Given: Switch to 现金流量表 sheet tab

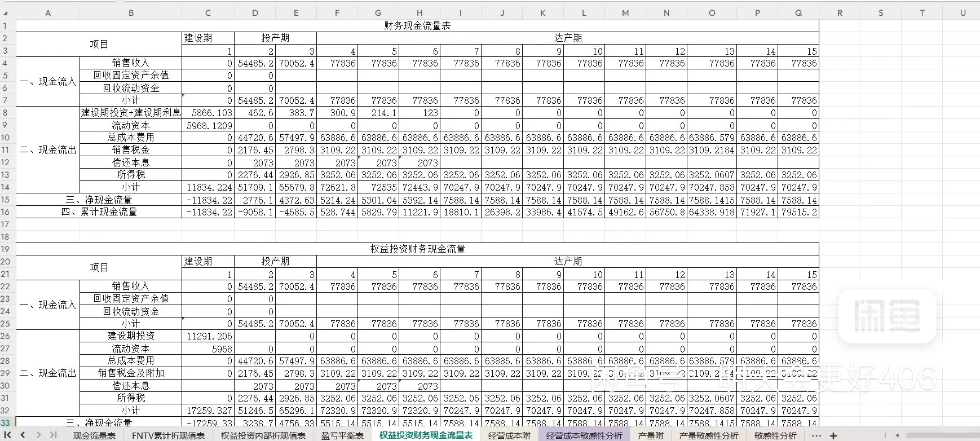Looking at the screenshot, I should 94,435.
